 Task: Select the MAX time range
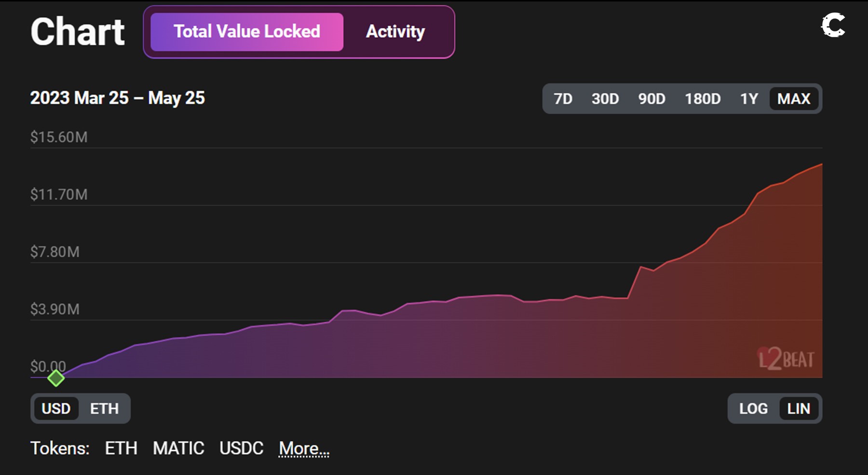pos(794,99)
